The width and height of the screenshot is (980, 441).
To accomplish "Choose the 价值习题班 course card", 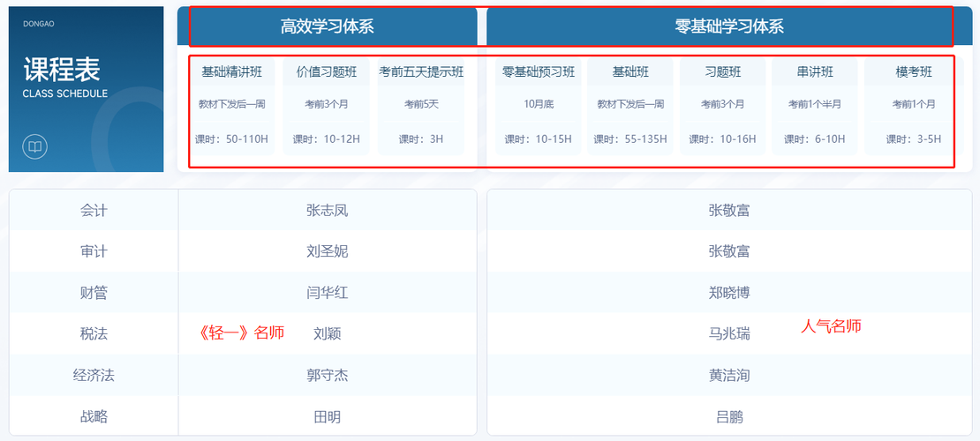I will coord(327,106).
